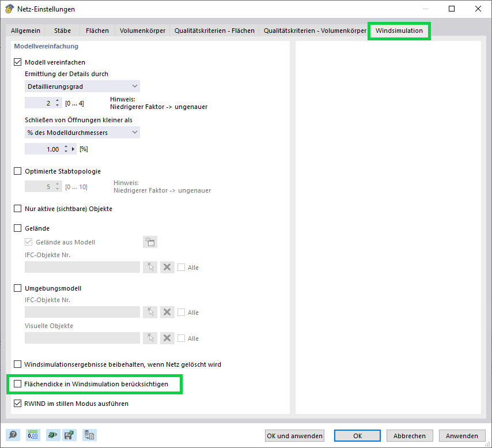Image resolution: width=492 pixels, height=448 pixels.
Task: Save current mesh settings as default
Action: tap(70, 435)
